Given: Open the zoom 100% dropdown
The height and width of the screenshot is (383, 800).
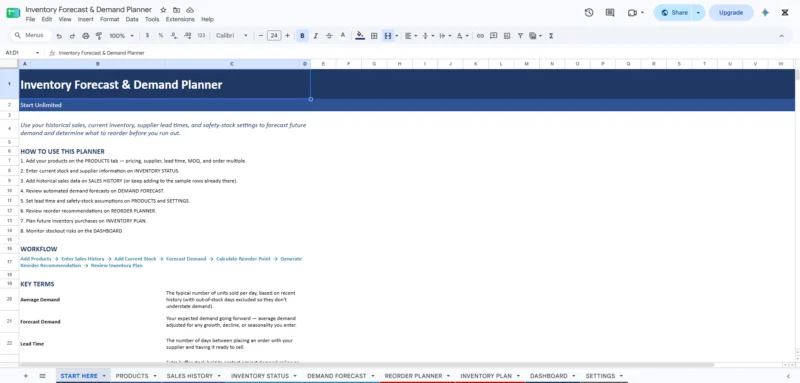Looking at the screenshot, I should tap(121, 36).
